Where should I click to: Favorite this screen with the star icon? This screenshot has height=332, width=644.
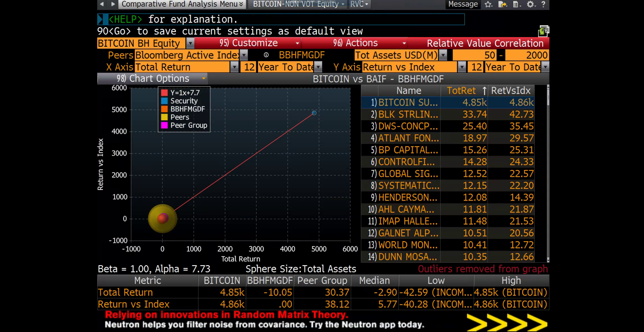489,4
